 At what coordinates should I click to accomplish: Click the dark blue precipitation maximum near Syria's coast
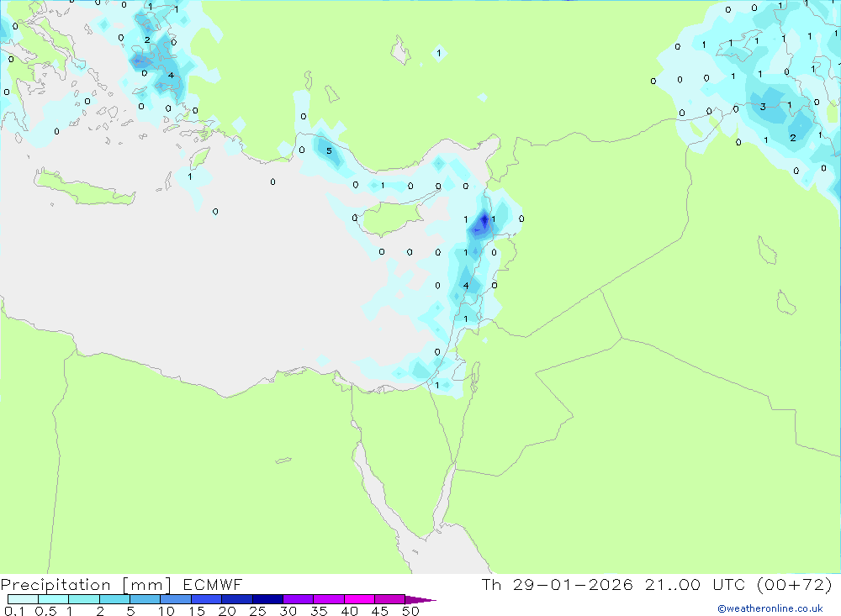coord(485,220)
